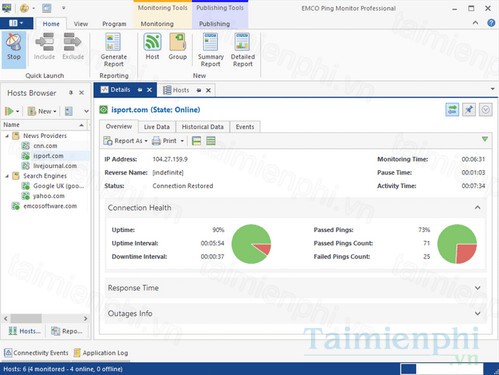Collapse the News Providers tree group
The height and width of the screenshot is (375, 499).
[x=7, y=136]
